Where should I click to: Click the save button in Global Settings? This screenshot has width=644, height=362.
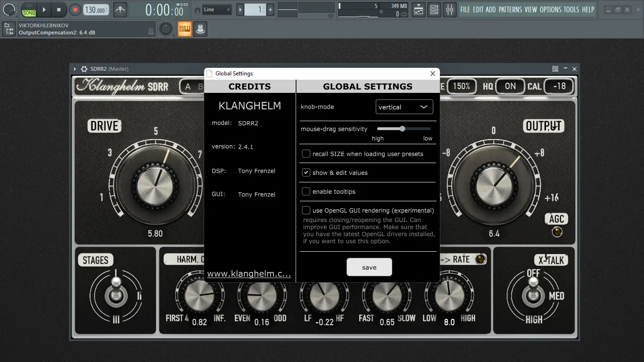tap(369, 267)
